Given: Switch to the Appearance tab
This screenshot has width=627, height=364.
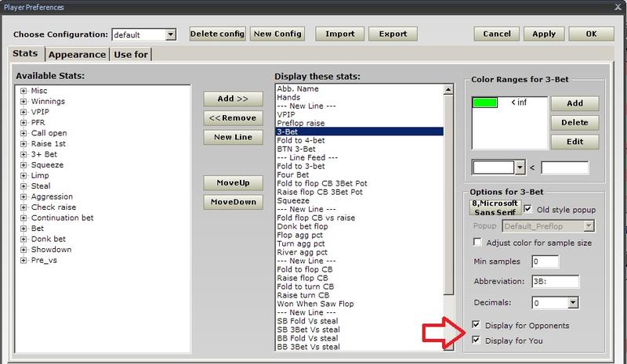Looking at the screenshot, I should [77, 55].
